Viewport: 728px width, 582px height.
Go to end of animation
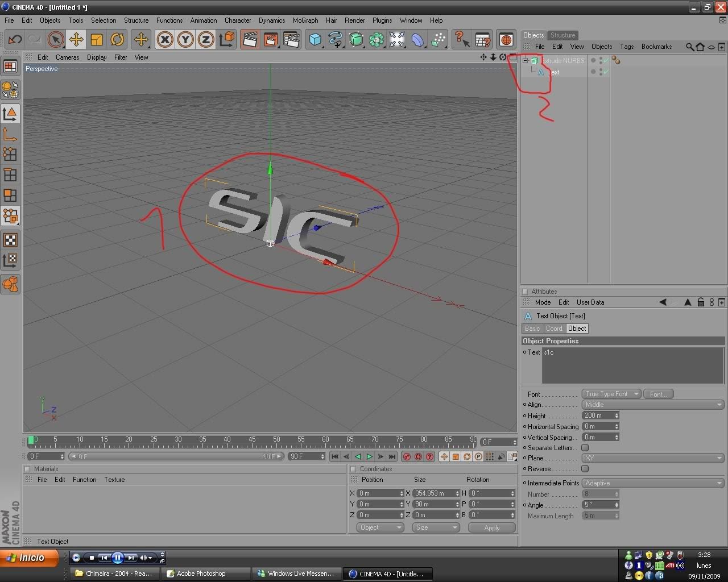click(392, 456)
